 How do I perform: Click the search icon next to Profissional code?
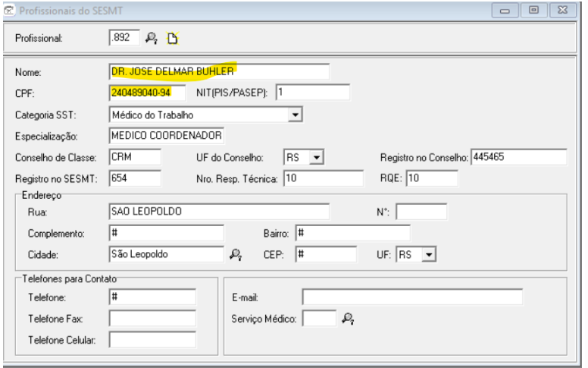pos(152,38)
